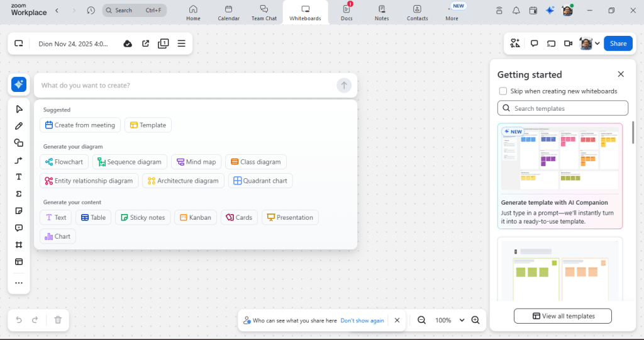
Task: Open more tools ellipsis menu
Action: click(x=19, y=283)
